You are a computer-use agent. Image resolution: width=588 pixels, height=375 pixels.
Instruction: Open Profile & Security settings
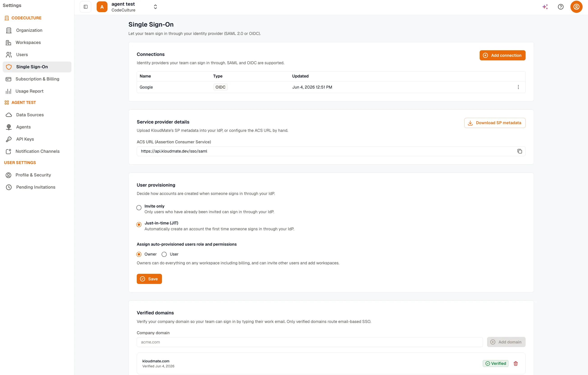[x=37, y=175]
